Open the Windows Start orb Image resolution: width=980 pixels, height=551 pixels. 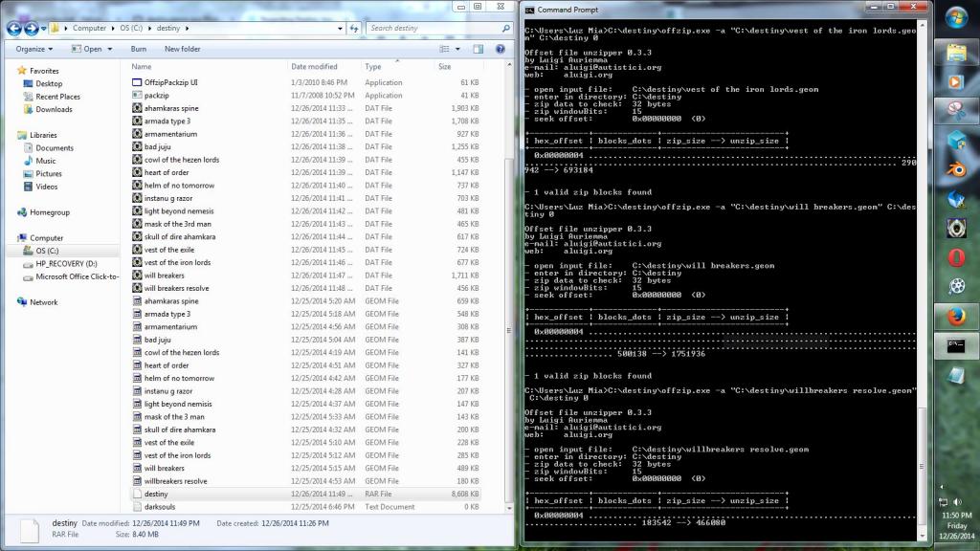[956, 17]
